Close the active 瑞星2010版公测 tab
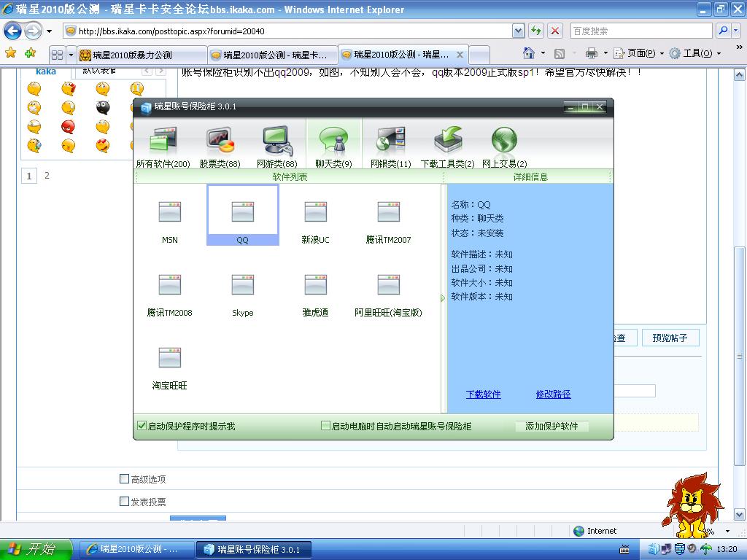Image resolution: width=747 pixels, height=560 pixels. 460,55
